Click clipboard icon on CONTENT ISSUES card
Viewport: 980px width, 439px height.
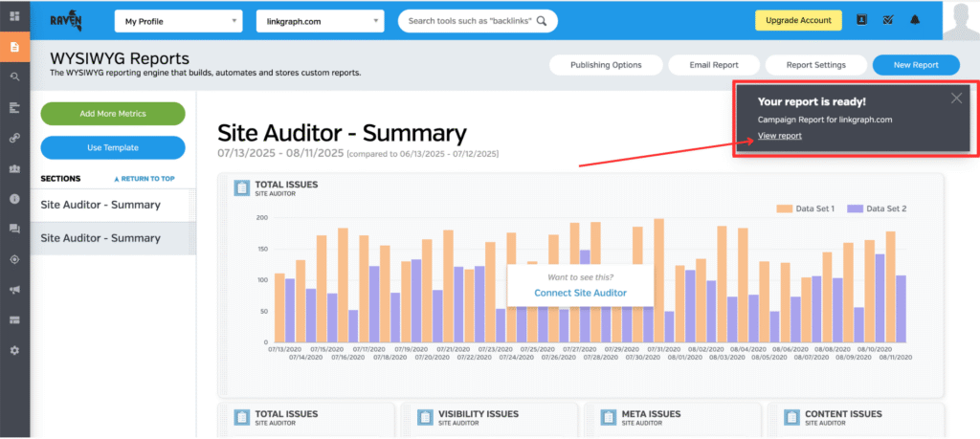(x=791, y=417)
